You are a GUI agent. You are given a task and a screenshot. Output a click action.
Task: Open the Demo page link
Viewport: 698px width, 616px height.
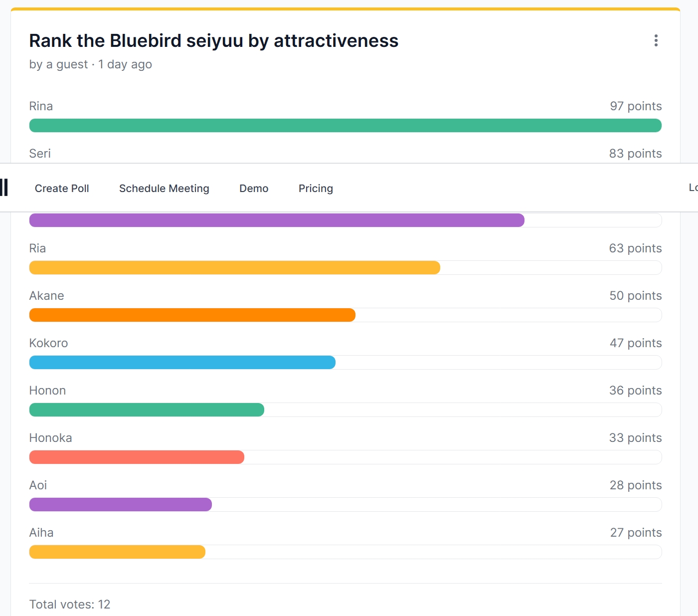[254, 189]
